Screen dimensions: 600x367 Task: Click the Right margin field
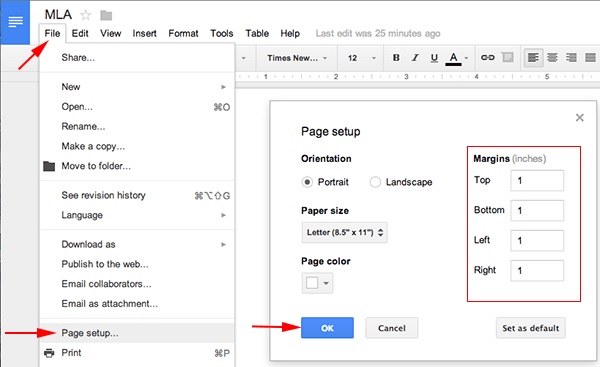point(537,271)
